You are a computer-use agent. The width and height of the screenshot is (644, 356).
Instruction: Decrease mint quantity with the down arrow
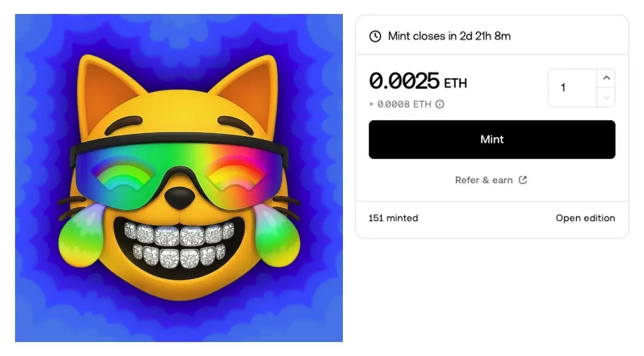[x=606, y=98]
